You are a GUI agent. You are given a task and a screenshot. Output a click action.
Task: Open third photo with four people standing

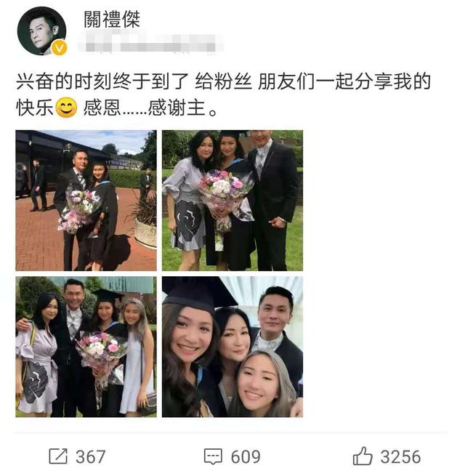pos(86,347)
